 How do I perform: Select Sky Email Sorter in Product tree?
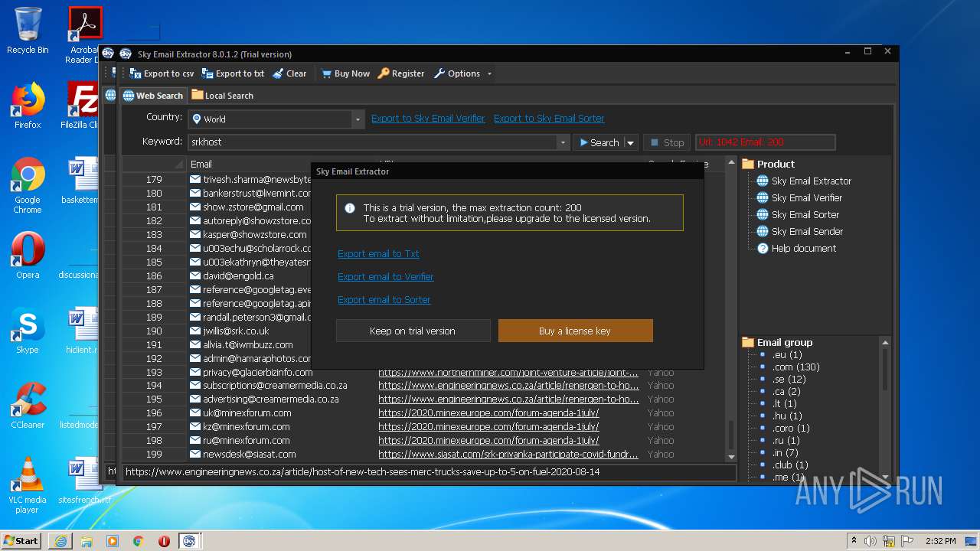point(798,215)
